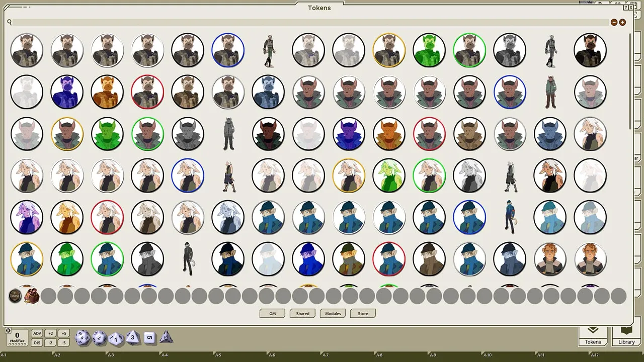The image size is (644, 362).
Task: Toggle the +2 modifier button
Action: [x=50, y=333]
